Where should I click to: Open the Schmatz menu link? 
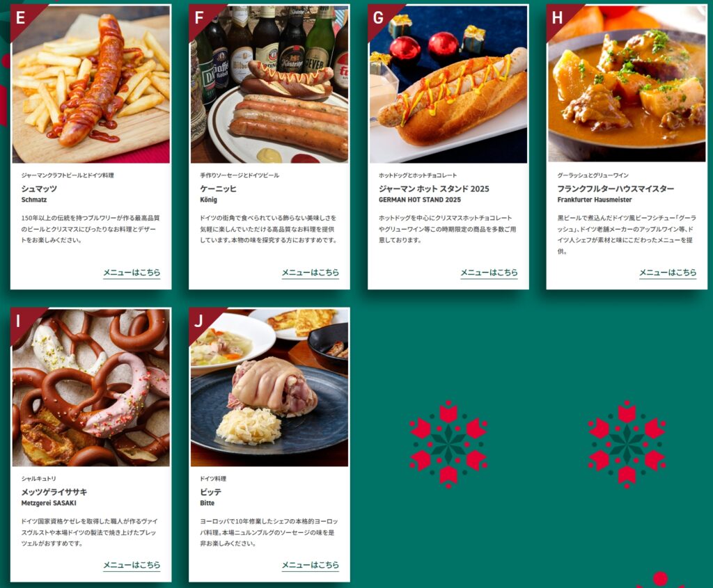click(x=132, y=273)
